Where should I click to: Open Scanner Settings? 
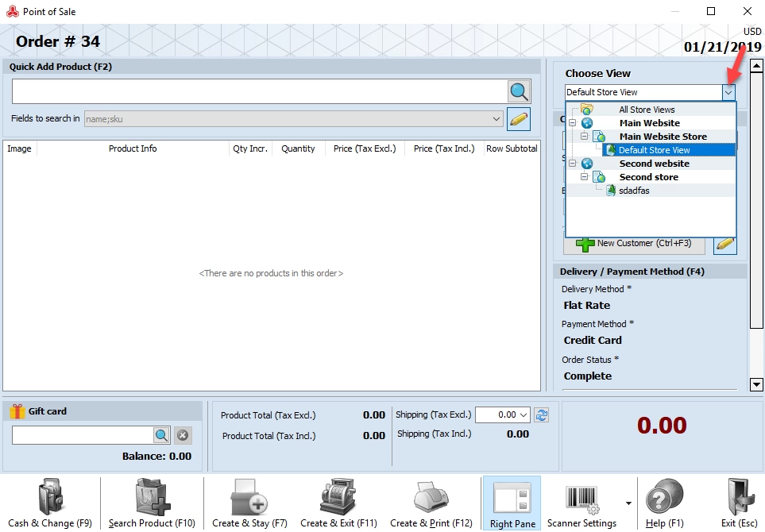coord(581,503)
